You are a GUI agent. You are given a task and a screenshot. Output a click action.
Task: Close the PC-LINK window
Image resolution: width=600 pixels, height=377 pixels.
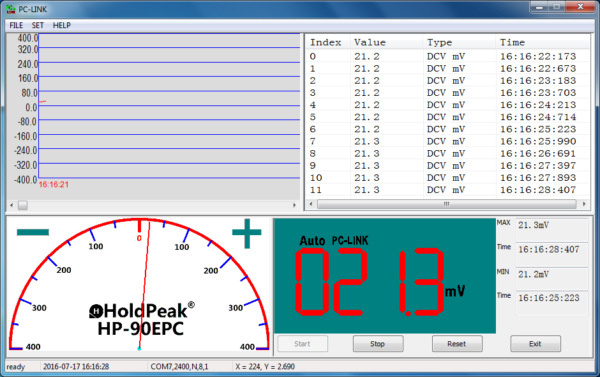[580, 7]
